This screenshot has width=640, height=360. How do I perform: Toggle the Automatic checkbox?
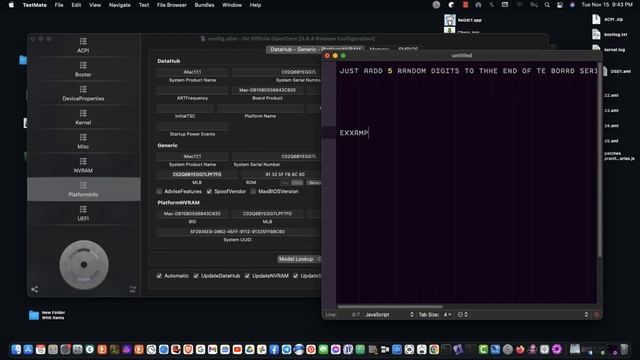coord(159,276)
